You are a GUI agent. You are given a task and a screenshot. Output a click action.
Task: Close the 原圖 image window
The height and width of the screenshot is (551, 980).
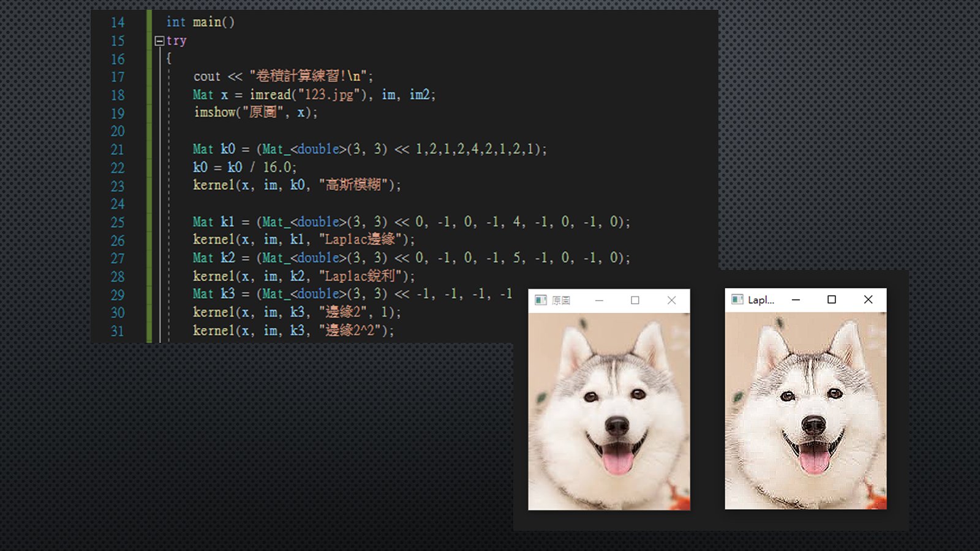[x=671, y=300]
